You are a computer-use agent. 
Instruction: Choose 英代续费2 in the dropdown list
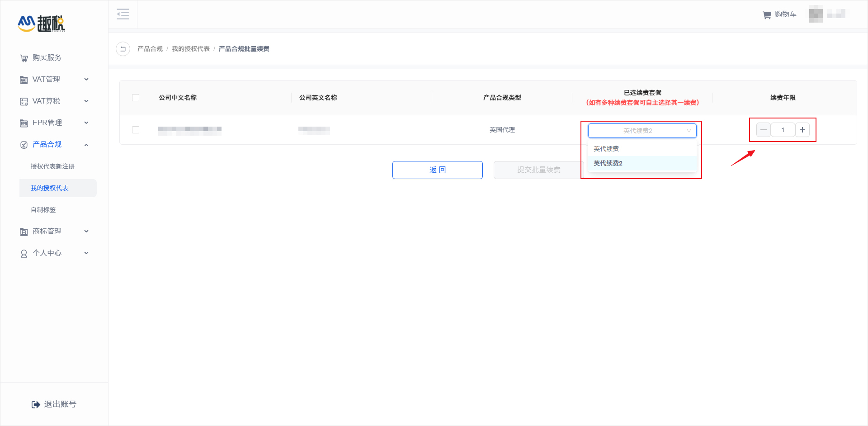608,163
